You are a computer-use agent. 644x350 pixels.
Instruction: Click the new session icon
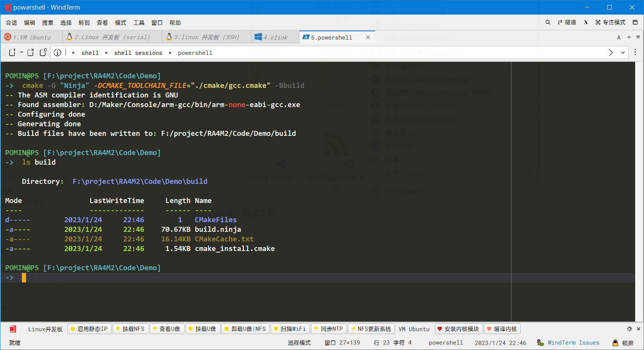coord(12,53)
